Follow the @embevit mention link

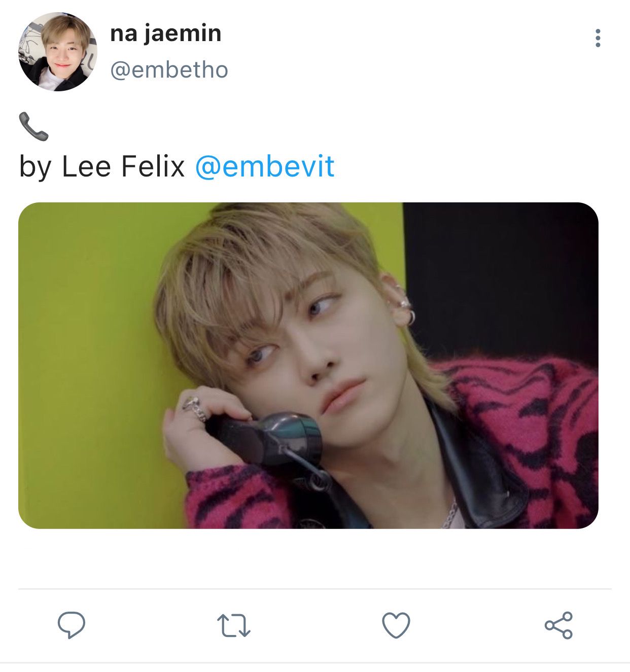[x=264, y=166]
